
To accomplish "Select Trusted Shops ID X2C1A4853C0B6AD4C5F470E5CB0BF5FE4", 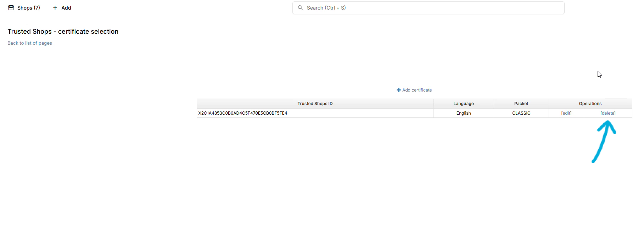I will (243, 113).
